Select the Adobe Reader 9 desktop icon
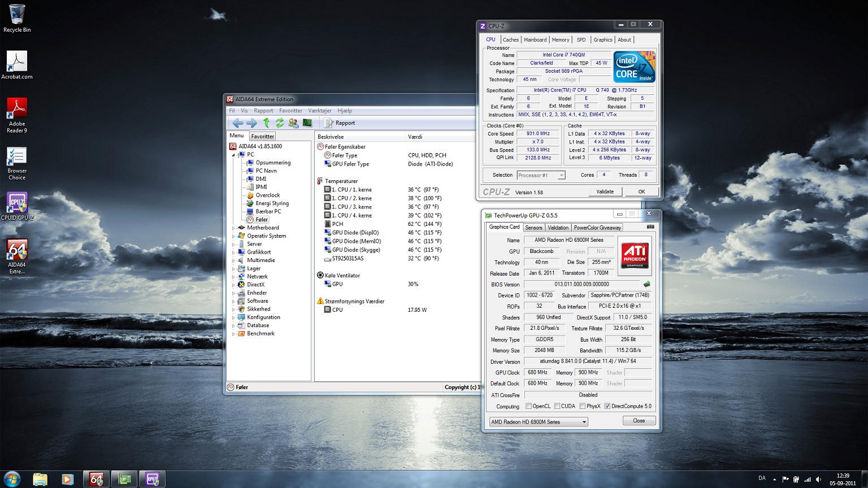Screen dimensions: 868x488 pyautogui.click(x=17, y=115)
